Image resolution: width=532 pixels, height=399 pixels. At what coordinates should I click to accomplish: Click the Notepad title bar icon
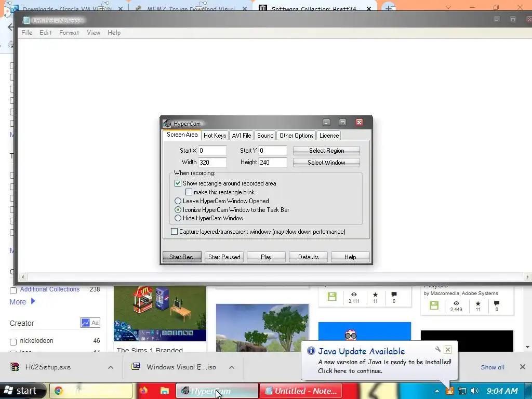point(26,20)
